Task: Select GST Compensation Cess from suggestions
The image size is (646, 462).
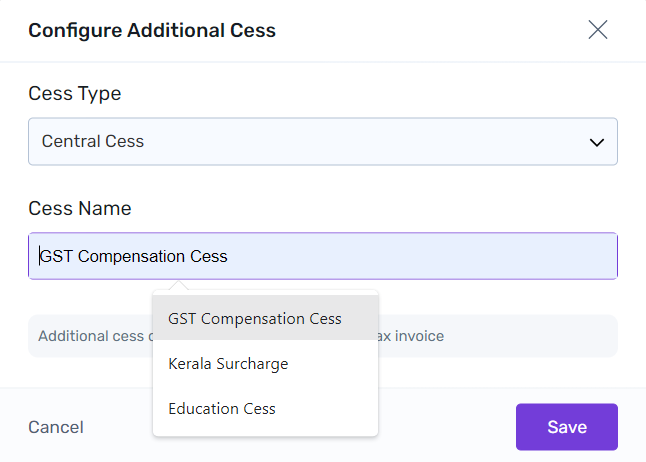Action: 255,319
